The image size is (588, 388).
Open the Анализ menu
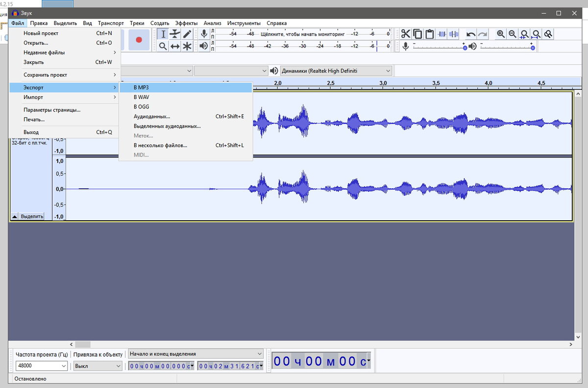[x=213, y=23]
